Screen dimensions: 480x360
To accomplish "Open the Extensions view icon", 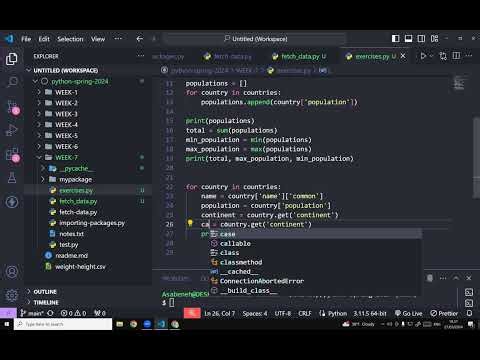I will click(x=12, y=155).
